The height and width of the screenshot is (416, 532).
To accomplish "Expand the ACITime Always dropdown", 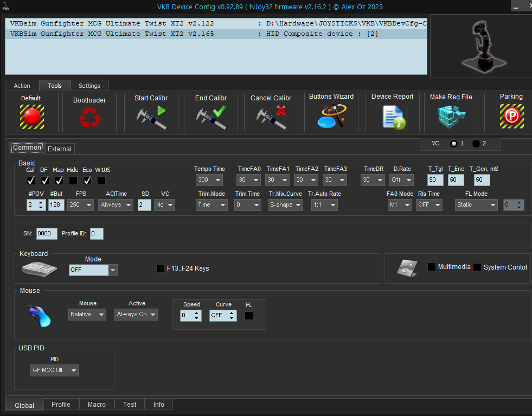I will (116, 205).
